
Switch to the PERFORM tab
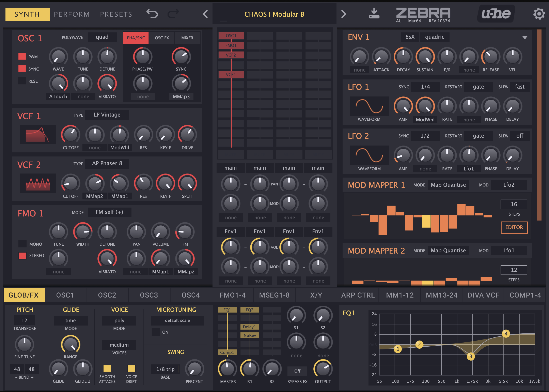[72, 14]
